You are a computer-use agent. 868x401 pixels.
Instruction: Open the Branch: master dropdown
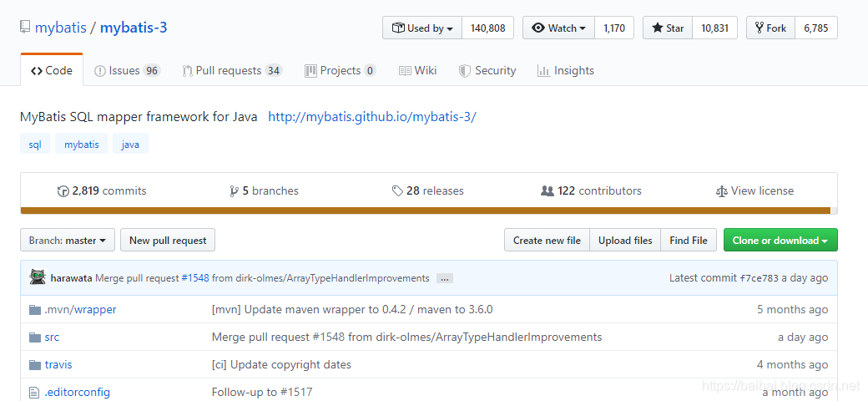(x=68, y=241)
